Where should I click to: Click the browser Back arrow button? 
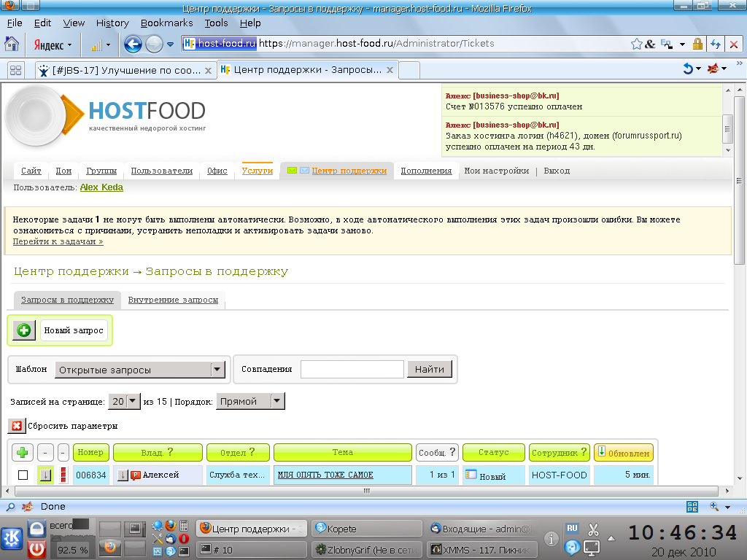[133, 44]
